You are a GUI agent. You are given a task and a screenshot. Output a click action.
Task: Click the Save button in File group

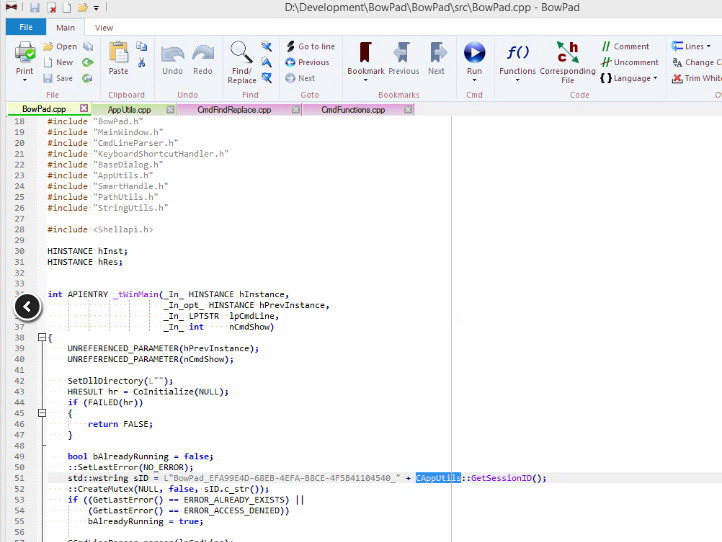coord(59,78)
